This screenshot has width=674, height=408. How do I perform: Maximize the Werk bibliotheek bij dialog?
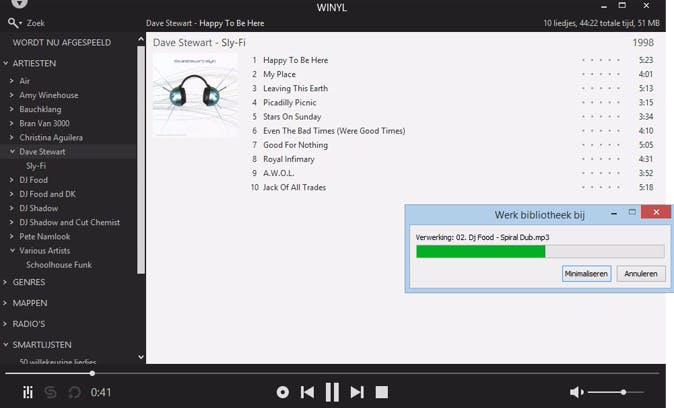click(632, 212)
